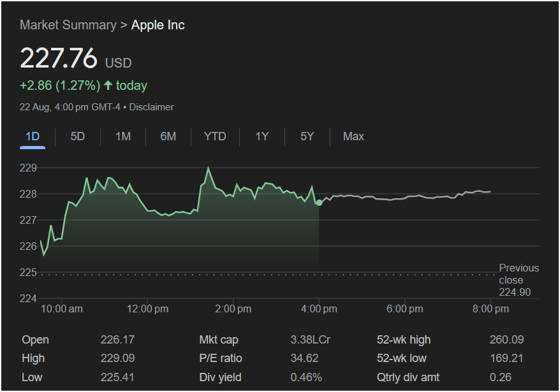Open the 1M time range tab

[x=123, y=136]
